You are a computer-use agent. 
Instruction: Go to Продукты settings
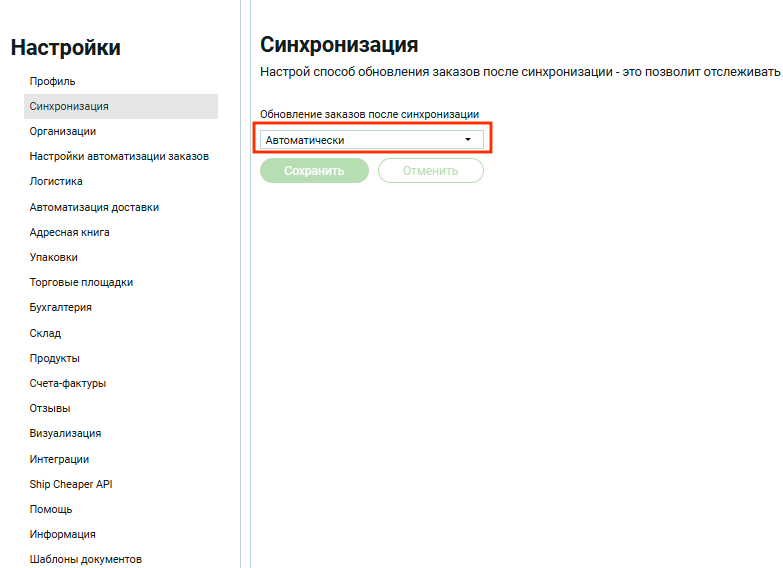pos(55,358)
